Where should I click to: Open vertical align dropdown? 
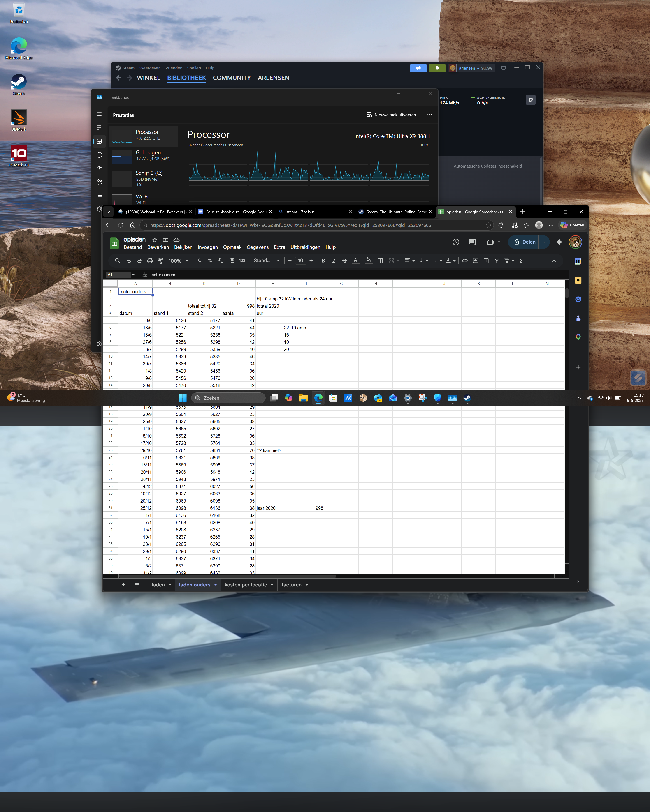pyautogui.click(x=424, y=261)
